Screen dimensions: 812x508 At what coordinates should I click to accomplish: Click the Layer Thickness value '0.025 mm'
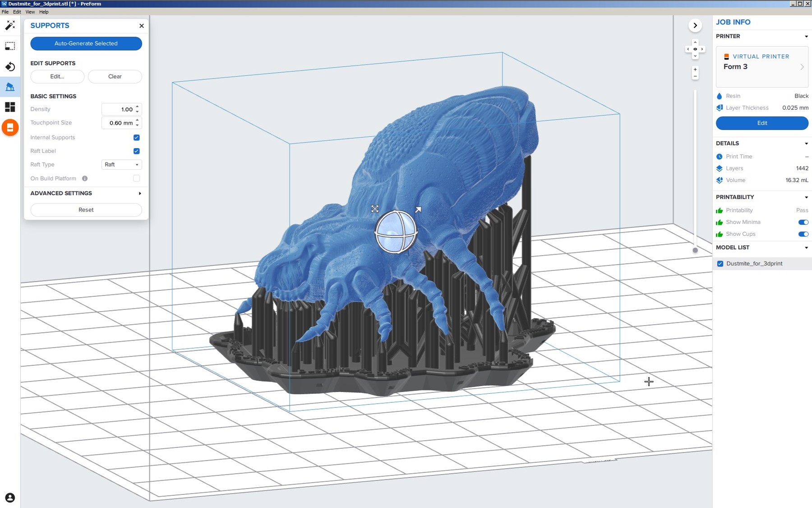795,108
